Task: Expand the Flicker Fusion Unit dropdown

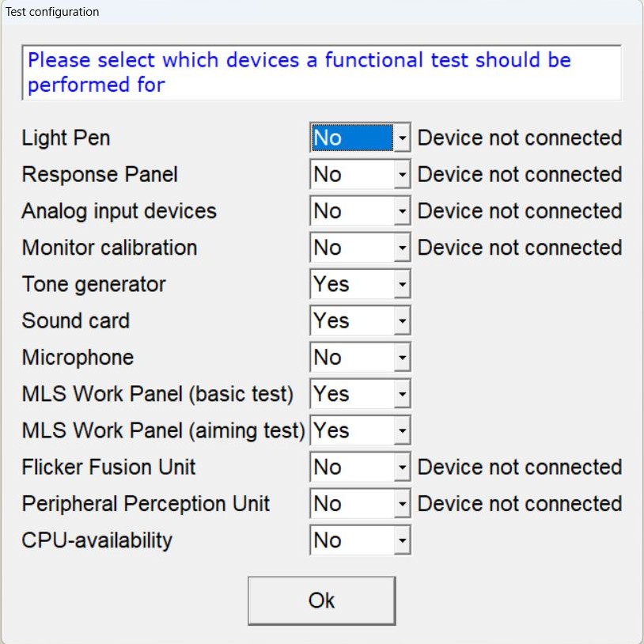Action: tap(402, 468)
